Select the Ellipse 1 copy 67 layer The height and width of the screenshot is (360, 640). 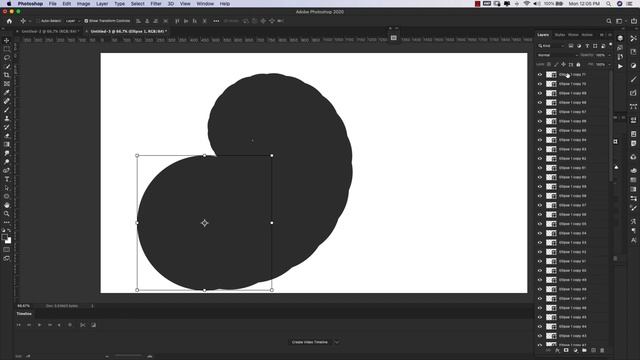pos(572,112)
